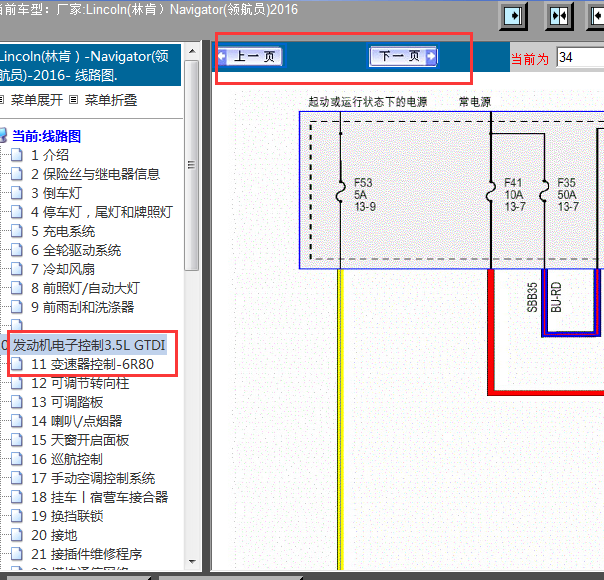Click document icon beside 5 充电系统

pos(17,230)
